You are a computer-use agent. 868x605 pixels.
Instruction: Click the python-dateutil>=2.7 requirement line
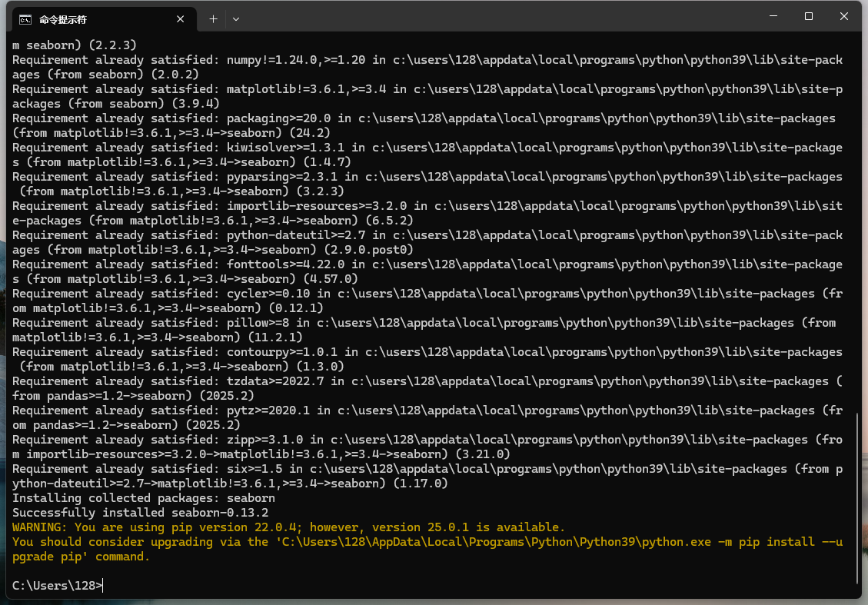pyautogui.click(x=427, y=235)
